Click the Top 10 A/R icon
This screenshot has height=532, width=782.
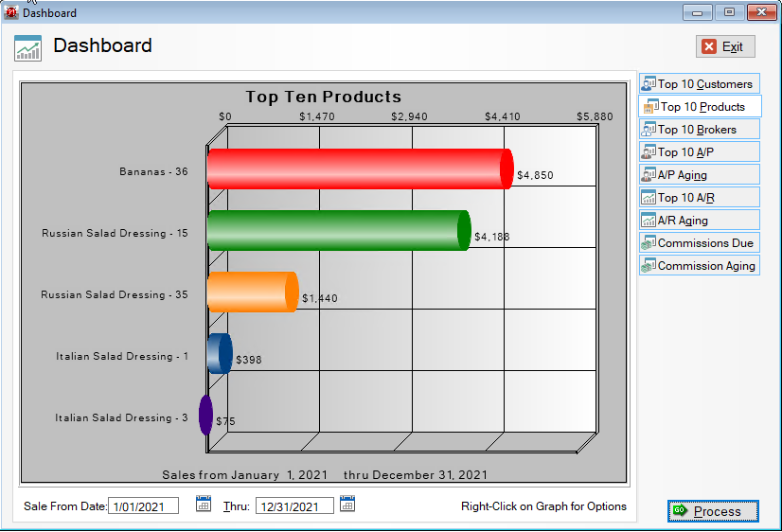pyautogui.click(x=649, y=198)
